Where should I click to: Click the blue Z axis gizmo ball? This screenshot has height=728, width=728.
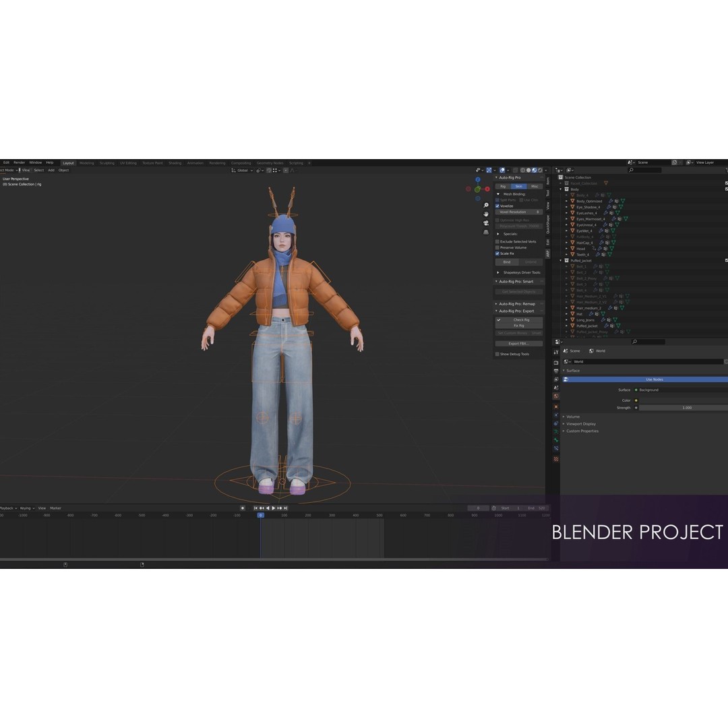tap(478, 180)
